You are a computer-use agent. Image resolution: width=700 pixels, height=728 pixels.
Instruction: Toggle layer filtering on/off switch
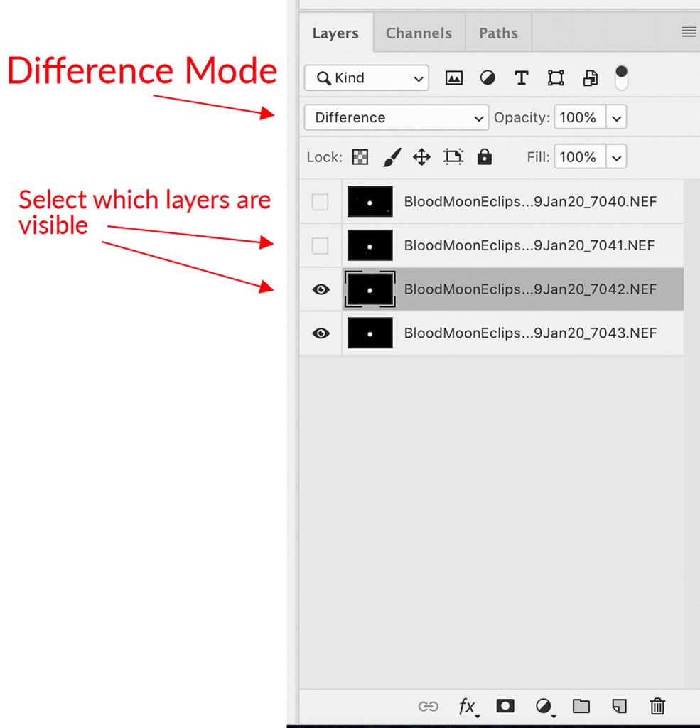[621, 77]
